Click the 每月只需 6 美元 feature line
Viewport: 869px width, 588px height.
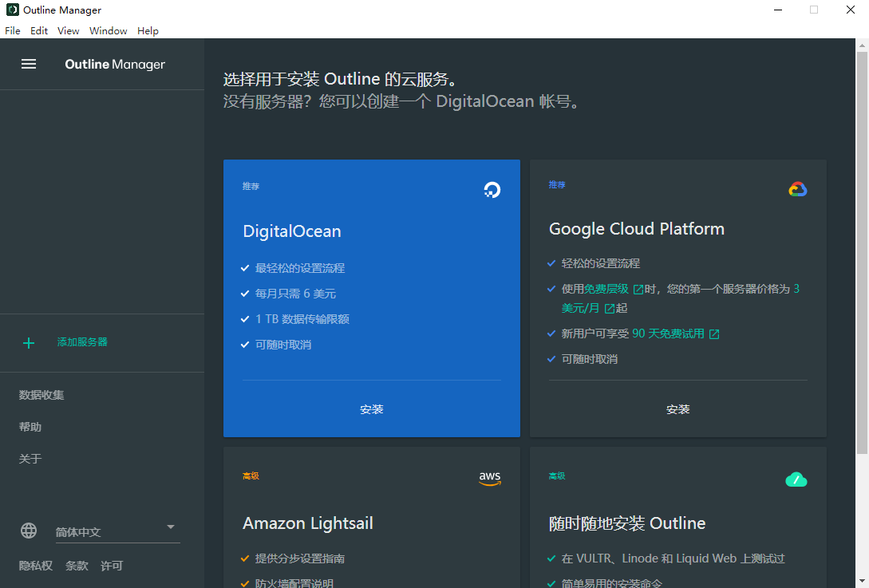pos(295,294)
